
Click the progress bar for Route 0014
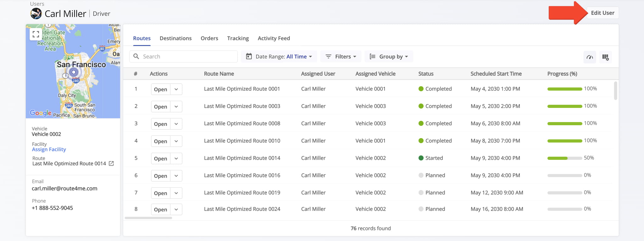coord(564,158)
